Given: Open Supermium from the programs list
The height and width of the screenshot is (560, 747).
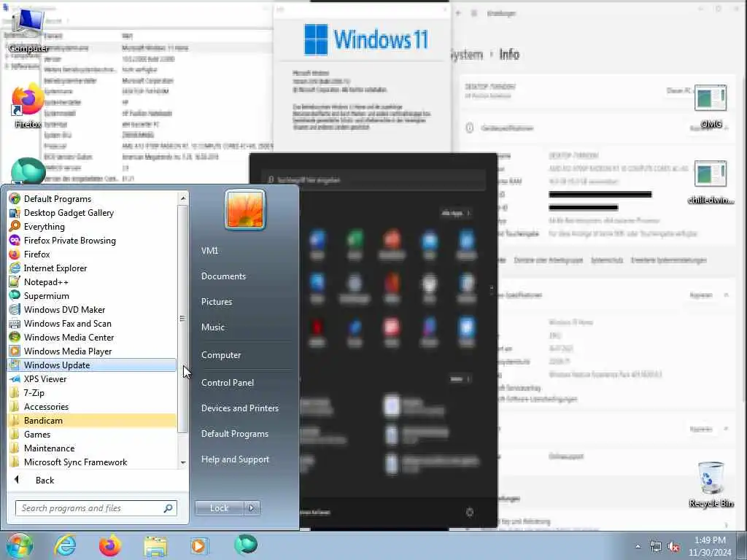Looking at the screenshot, I should pos(92,296).
